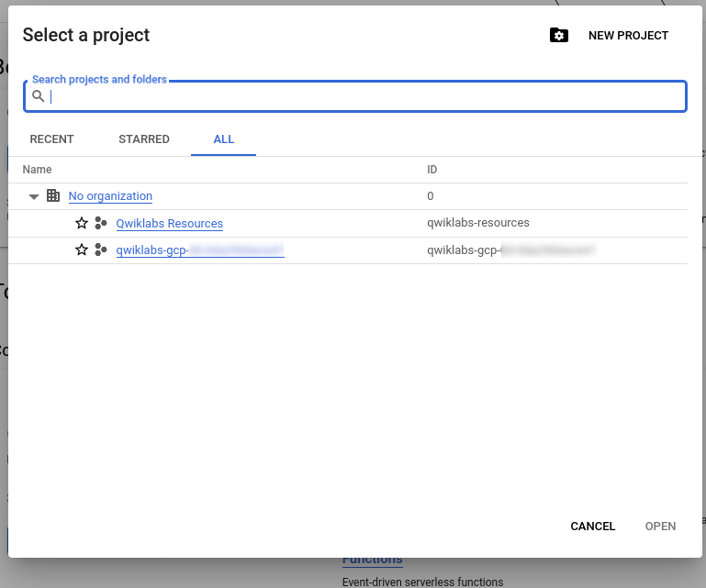The height and width of the screenshot is (588, 706).
Task: Click project icon beside qwiklabs-gcp link
Action: point(101,250)
